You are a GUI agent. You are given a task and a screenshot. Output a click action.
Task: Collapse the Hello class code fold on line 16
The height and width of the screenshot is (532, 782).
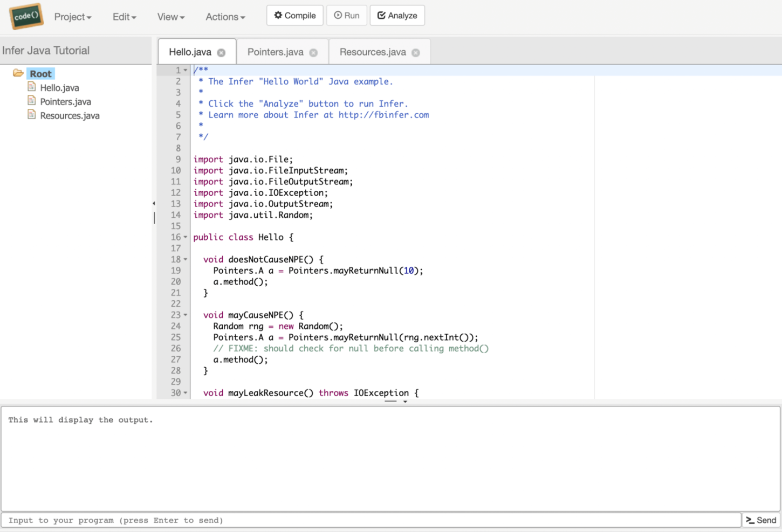186,237
